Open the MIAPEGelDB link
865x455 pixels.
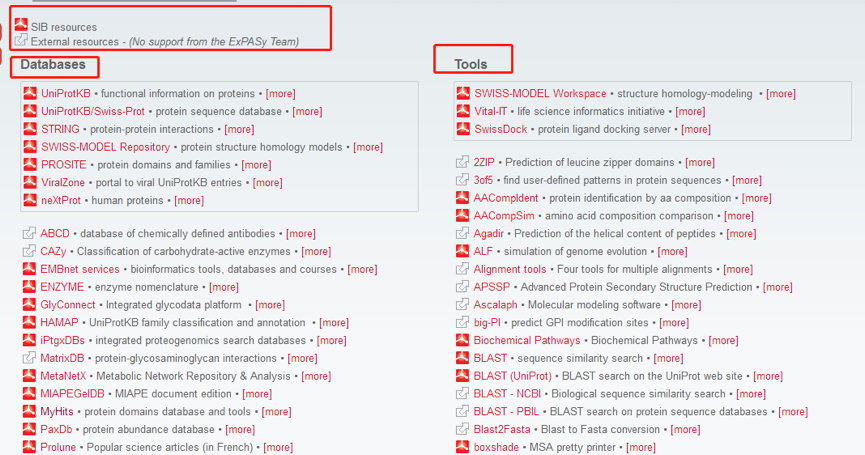[x=72, y=394]
